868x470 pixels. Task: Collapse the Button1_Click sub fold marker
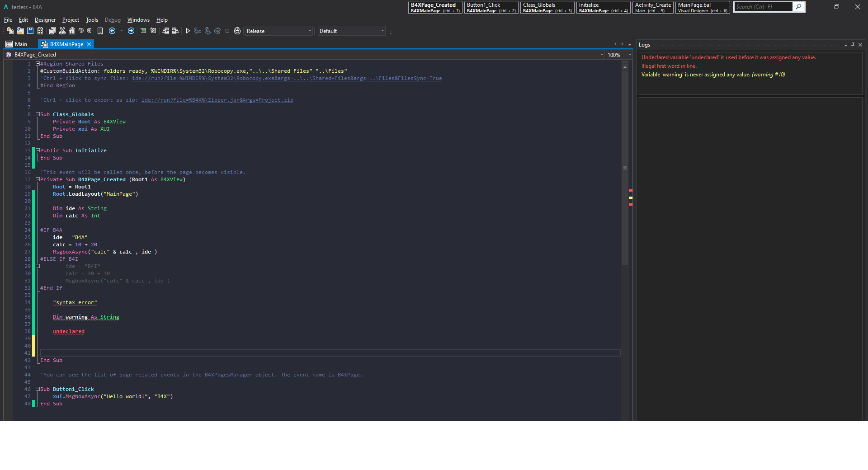click(x=38, y=389)
